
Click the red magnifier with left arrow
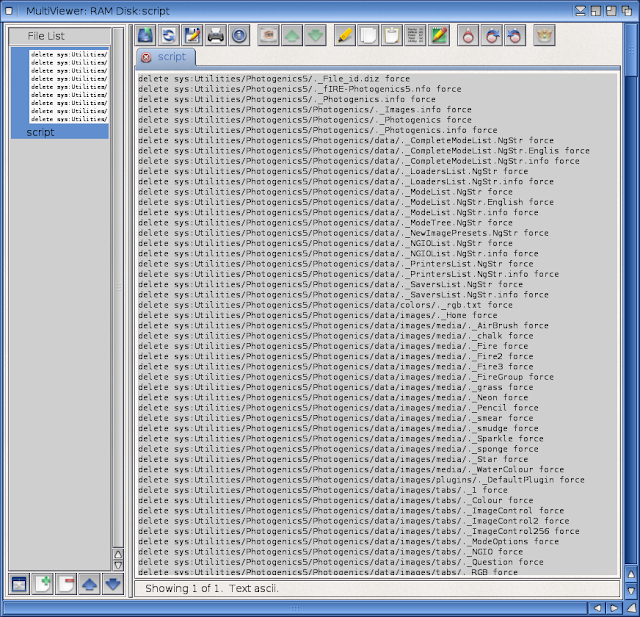pos(515,36)
